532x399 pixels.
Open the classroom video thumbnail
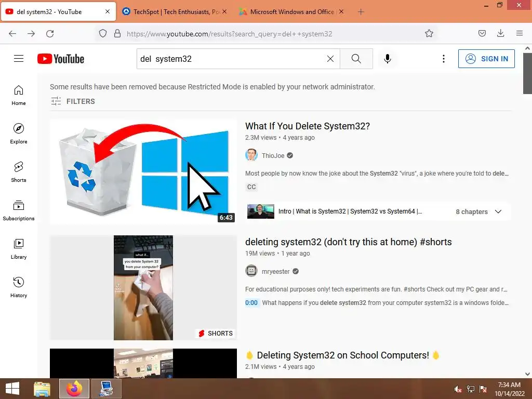click(143, 363)
